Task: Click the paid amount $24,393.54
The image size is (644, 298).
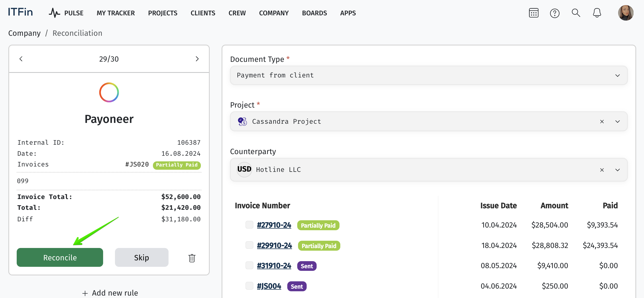Action: coord(600,246)
